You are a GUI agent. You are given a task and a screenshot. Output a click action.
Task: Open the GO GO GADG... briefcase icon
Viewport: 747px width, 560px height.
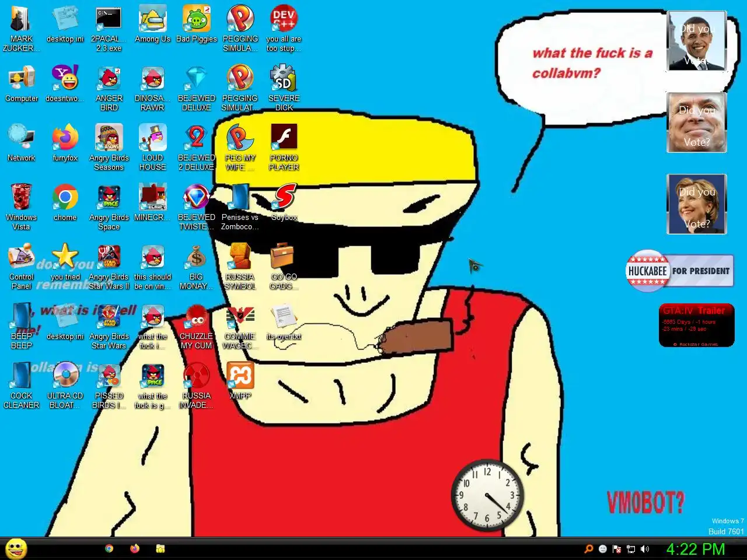point(284,266)
